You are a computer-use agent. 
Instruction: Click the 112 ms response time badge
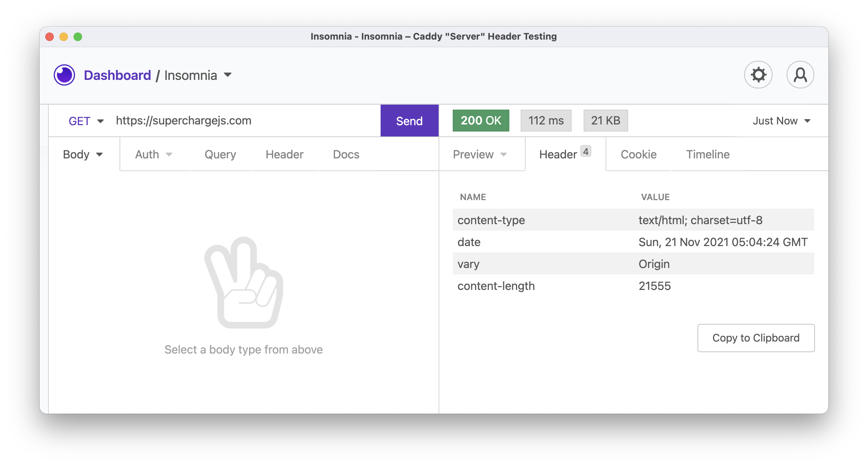(545, 120)
